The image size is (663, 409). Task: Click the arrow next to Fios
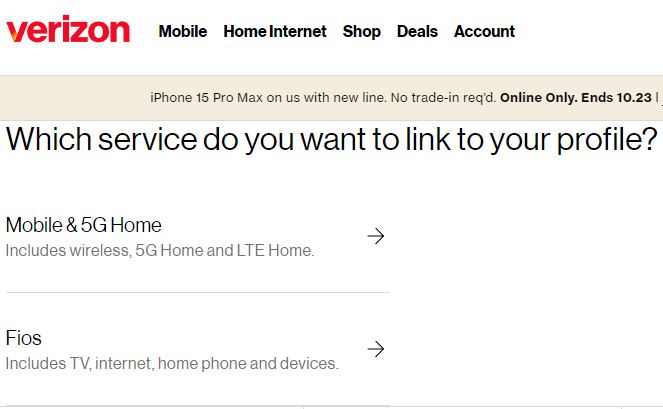(375, 349)
